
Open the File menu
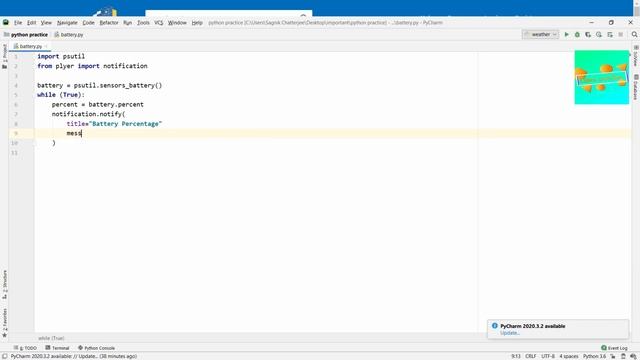tap(18, 23)
